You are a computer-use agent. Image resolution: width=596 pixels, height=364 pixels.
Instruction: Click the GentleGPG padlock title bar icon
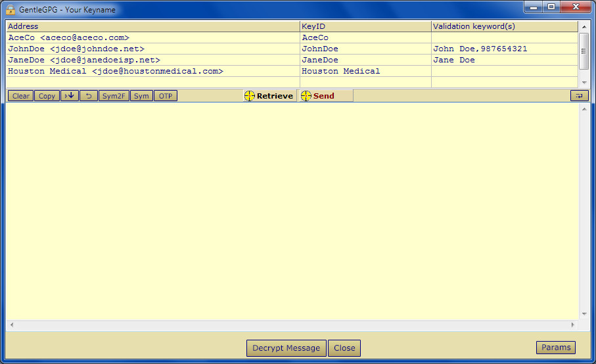[11, 9]
